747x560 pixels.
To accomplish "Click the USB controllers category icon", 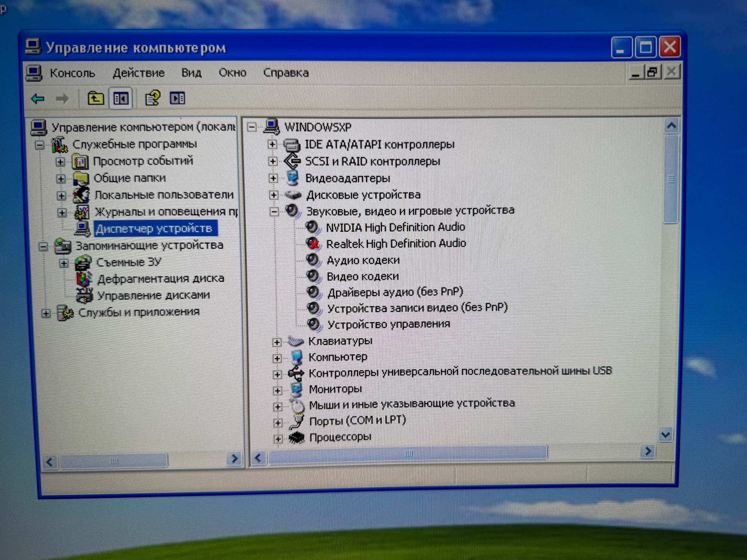I will 296,373.
